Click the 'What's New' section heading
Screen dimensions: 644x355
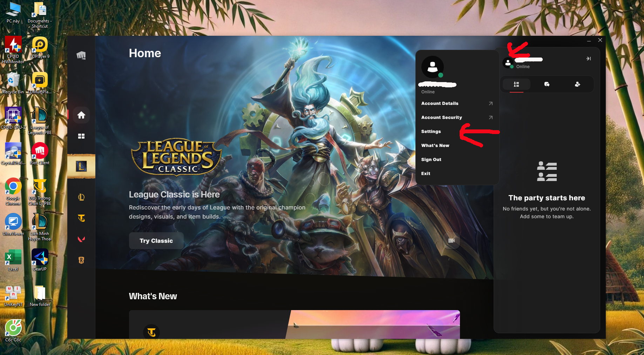pos(153,296)
